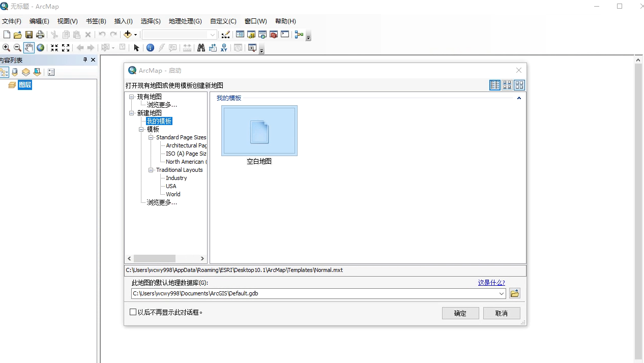Open the Search window icon
The image size is (644, 363).
(x=262, y=35)
